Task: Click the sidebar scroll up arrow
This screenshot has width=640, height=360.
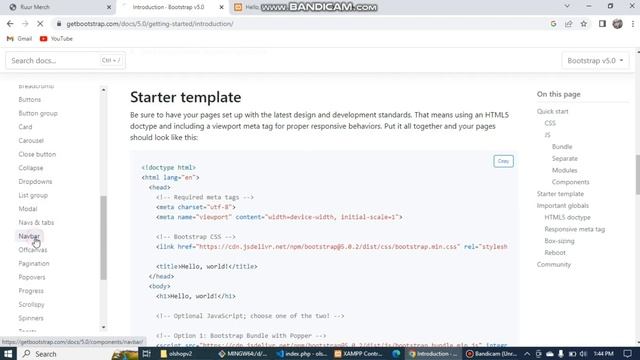Action: click(x=103, y=90)
